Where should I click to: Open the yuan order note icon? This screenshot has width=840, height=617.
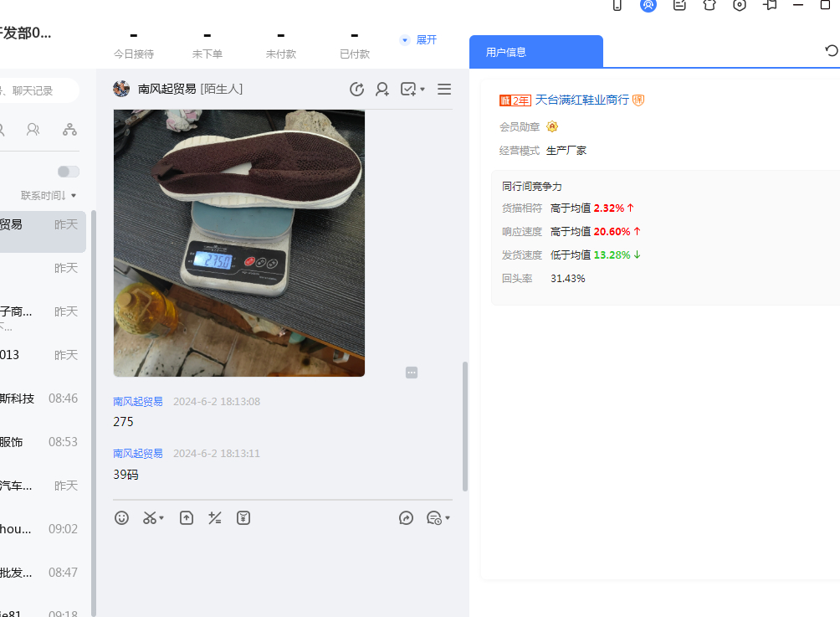click(x=243, y=518)
